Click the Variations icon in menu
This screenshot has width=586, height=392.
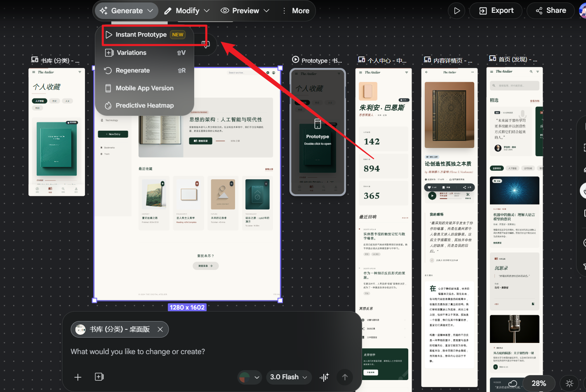click(109, 53)
